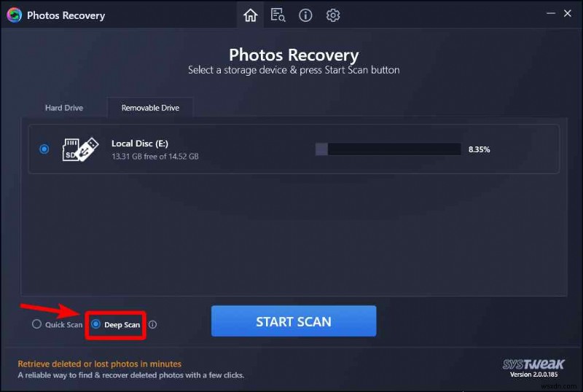Image resolution: width=583 pixels, height=392 pixels.
Task: Close the Photos Recovery window
Action: coord(568,13)
